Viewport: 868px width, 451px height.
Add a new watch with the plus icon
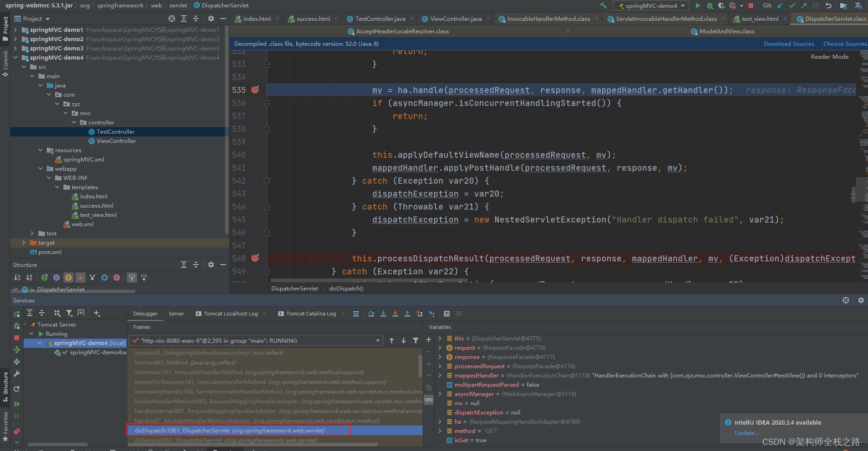429,340
